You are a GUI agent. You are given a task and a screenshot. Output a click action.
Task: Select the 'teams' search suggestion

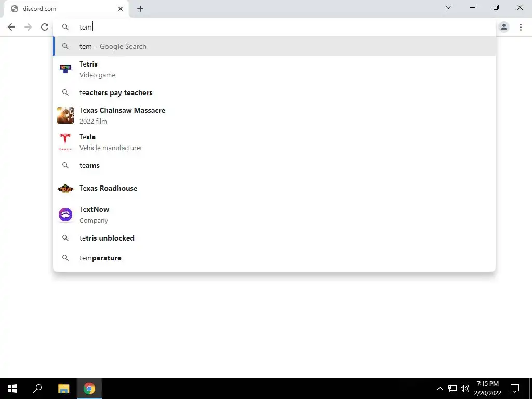tap(274, 165)
